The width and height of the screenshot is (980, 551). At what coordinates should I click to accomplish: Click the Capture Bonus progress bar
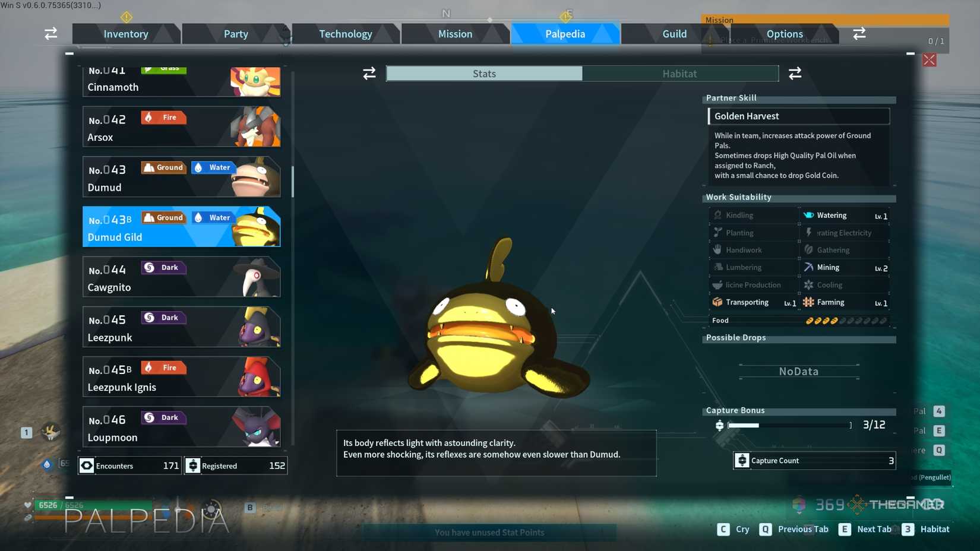click(x=789, y=425)
